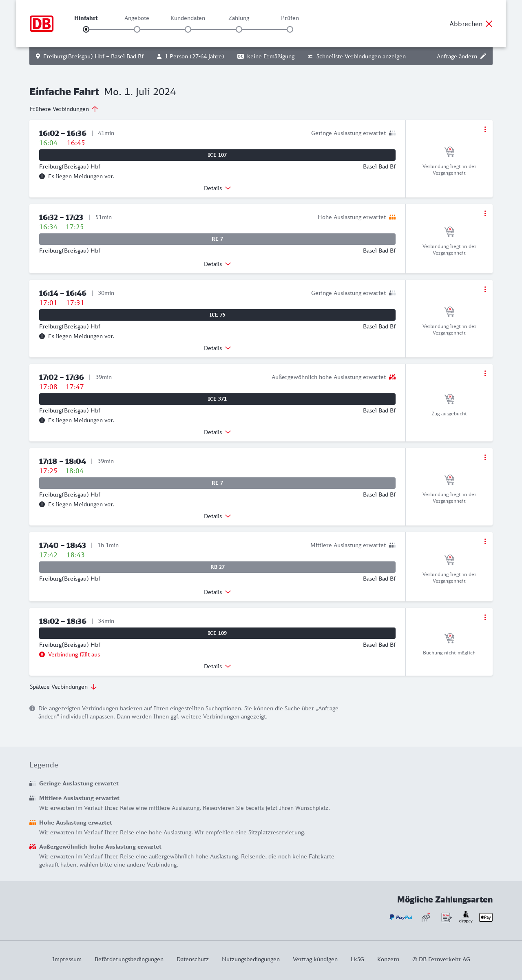Select the Angebote step circle
Viewport: 522px width, 980px height.
tap(137, 29)
